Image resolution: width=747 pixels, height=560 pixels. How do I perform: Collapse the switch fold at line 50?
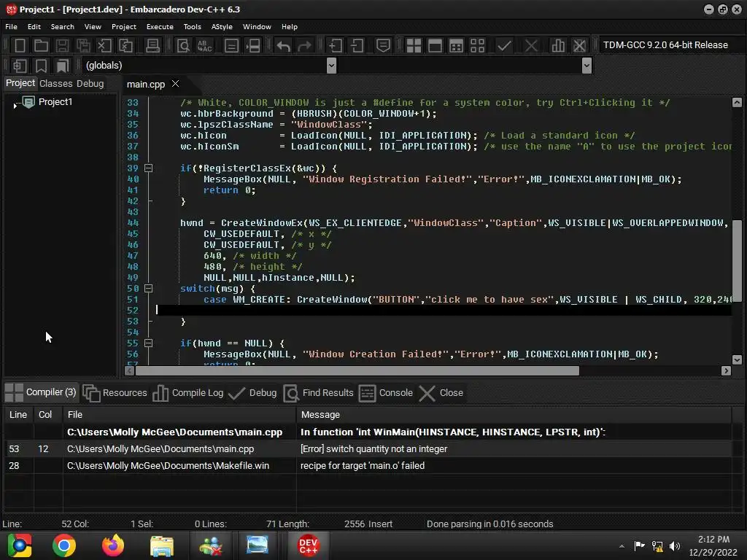point(149,289)
